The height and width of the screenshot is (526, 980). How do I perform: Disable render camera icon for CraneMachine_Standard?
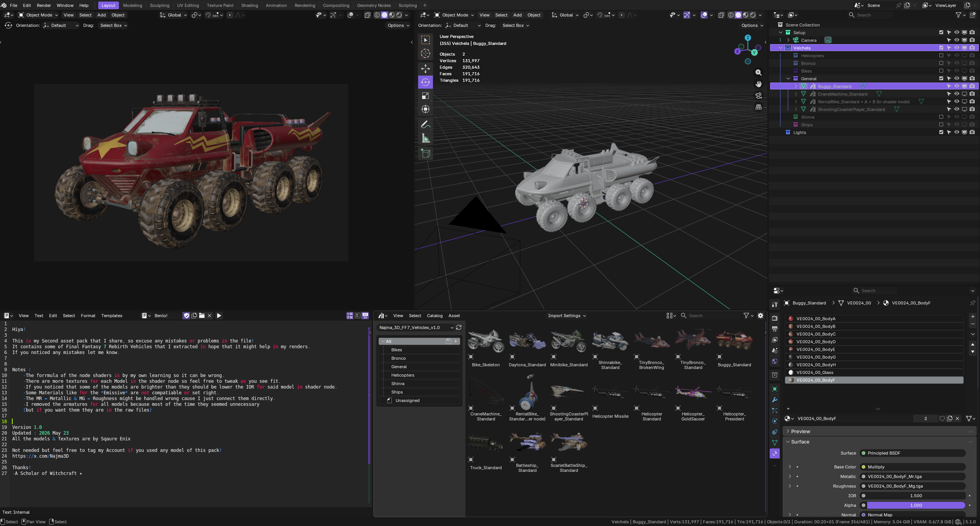tap(972, 94)
